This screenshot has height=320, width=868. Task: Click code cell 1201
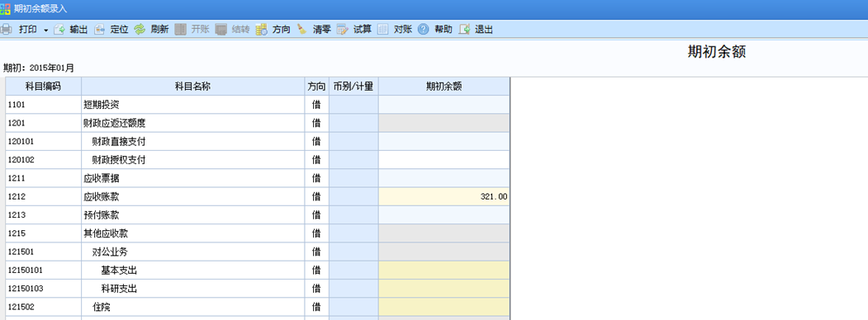pos(44,123)
